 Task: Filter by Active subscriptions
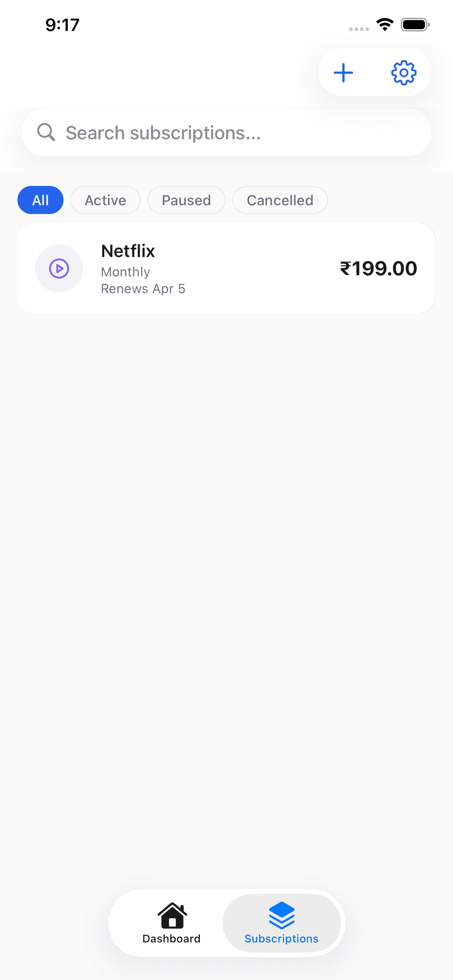point(105,200)
